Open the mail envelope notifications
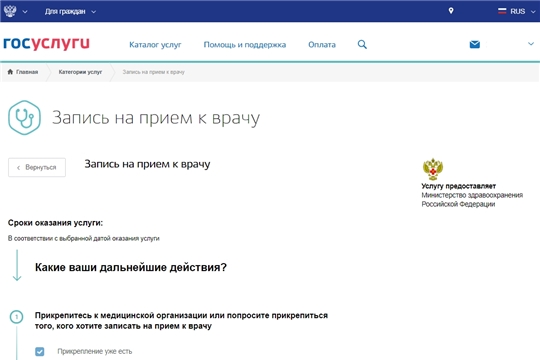Screen dimensions: 540x360 (475, 44)
